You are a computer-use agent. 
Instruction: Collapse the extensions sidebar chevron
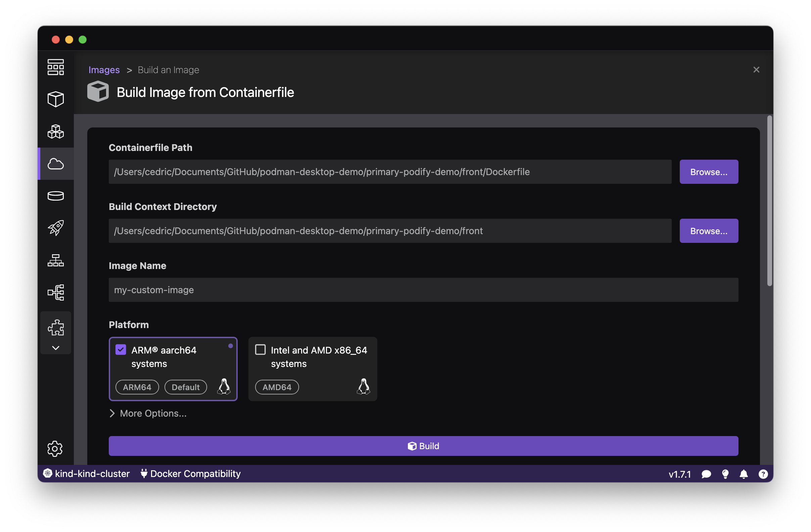point(55,348)
